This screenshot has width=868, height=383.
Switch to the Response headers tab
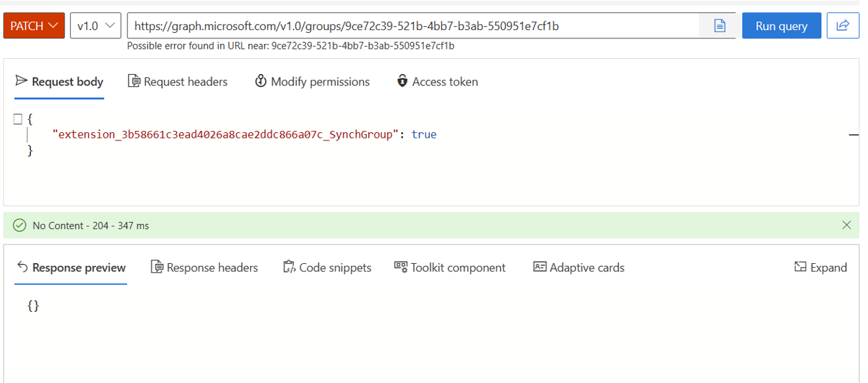[x=204, y=267]
